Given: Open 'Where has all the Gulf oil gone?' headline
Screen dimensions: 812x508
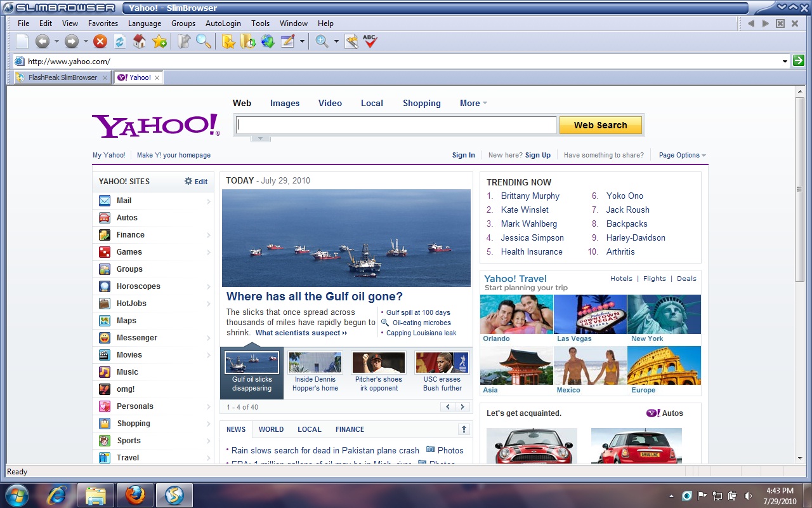Looking at the screenshot, I should [x=315, y=297].
